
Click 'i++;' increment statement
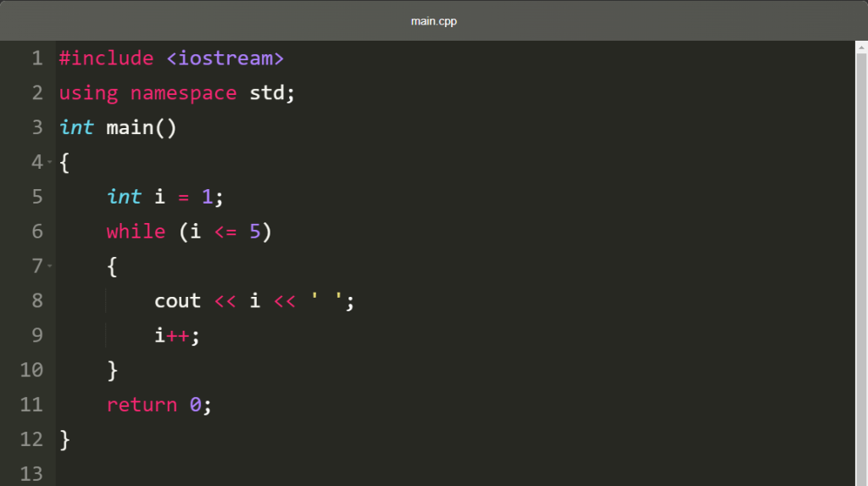tap(176, 335)
